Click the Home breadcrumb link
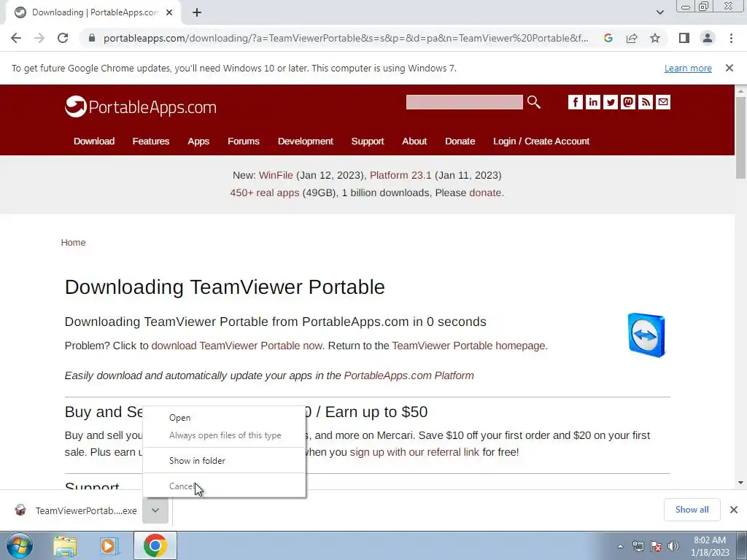The width and height of the screenshot is (747, 560). point(73,242)
